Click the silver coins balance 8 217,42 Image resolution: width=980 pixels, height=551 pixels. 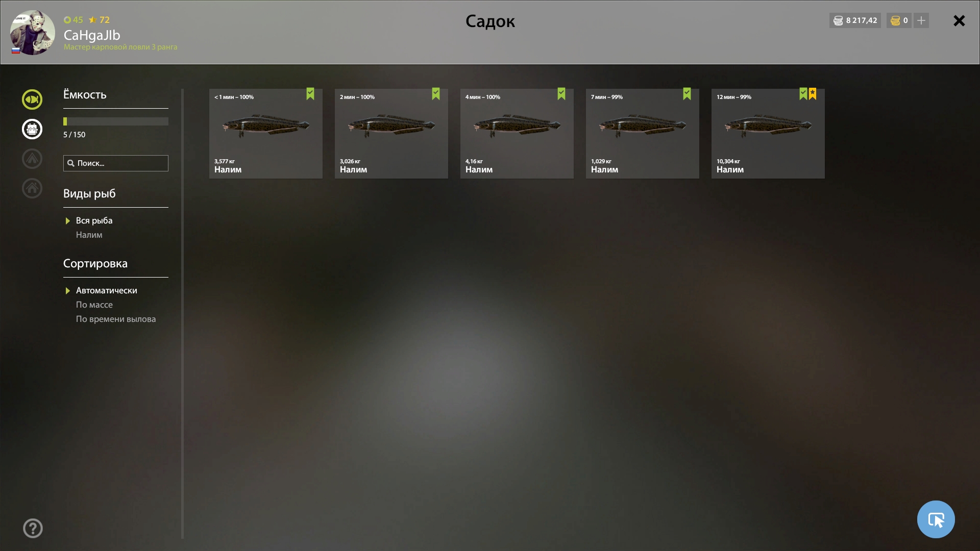[855, 20]
